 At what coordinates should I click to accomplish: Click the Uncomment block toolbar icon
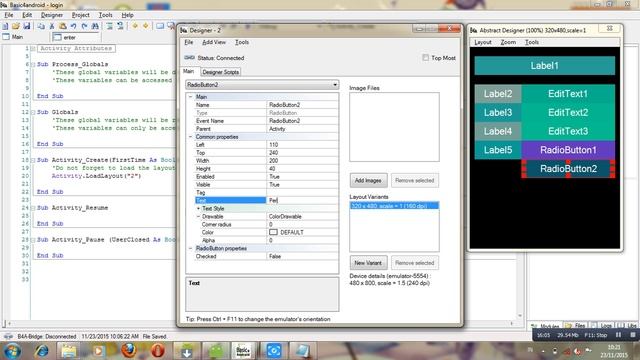[x=120, y=26]
